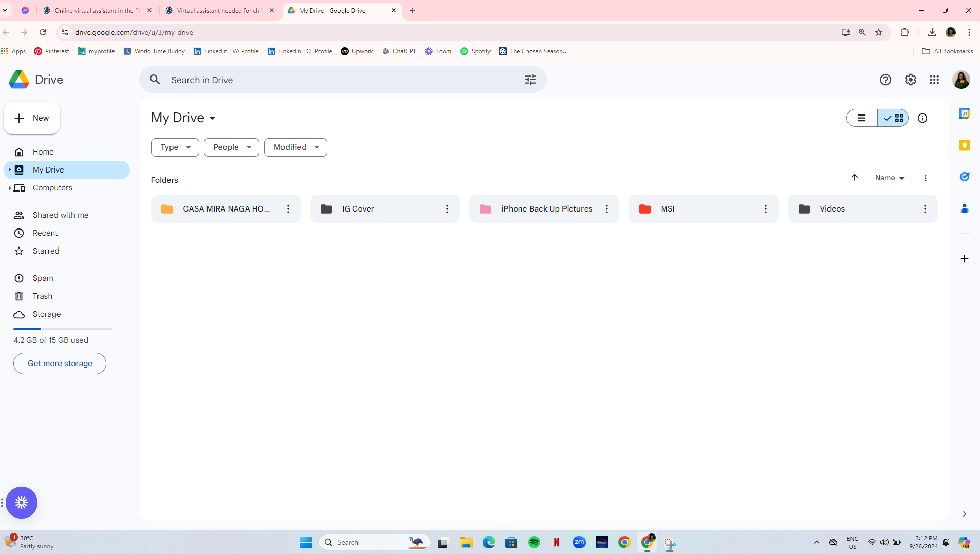Click Get more storage button
Image resolution: width=980 pixels, height=554 pixels.
point(60,364)
